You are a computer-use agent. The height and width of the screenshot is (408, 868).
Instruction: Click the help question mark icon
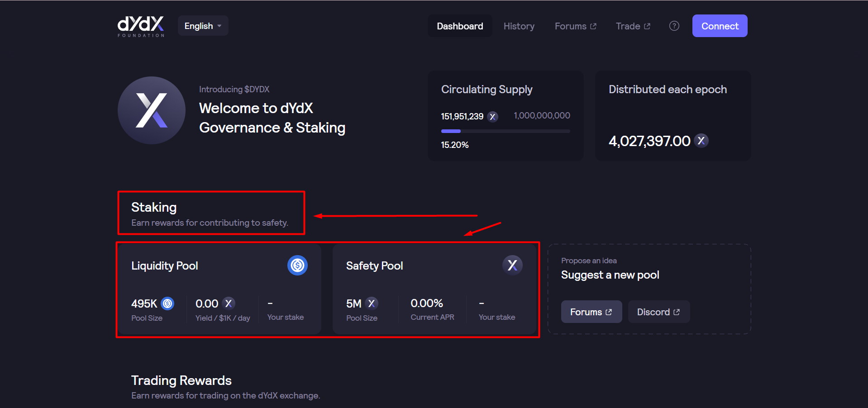[674, 26]
